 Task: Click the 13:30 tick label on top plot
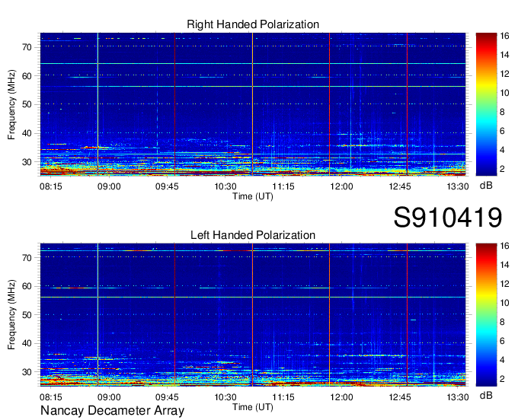(458, 186)
